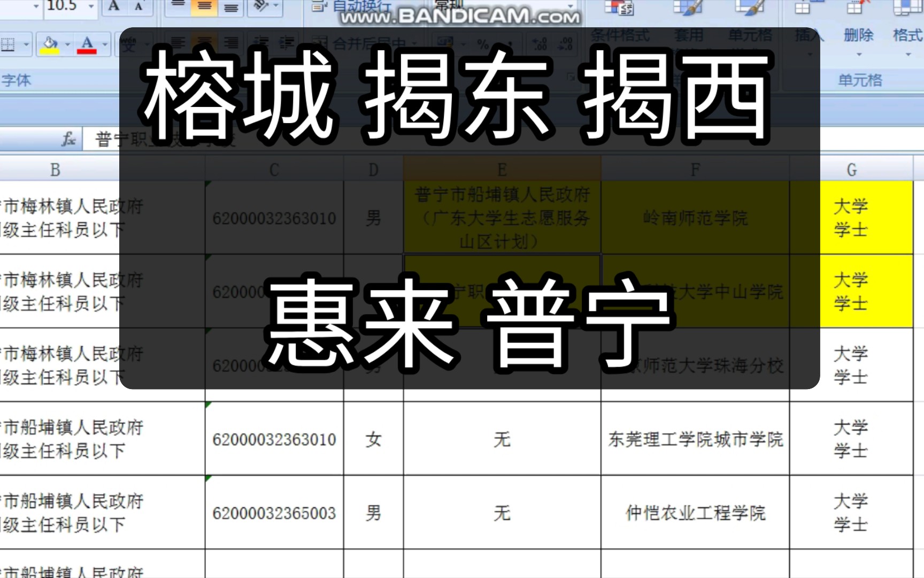Increase font size with large A button

click(114, 6)
